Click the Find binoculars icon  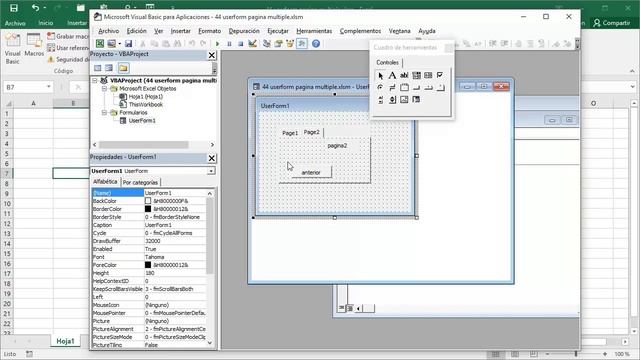pyautogui.click(x=178, y=43)
